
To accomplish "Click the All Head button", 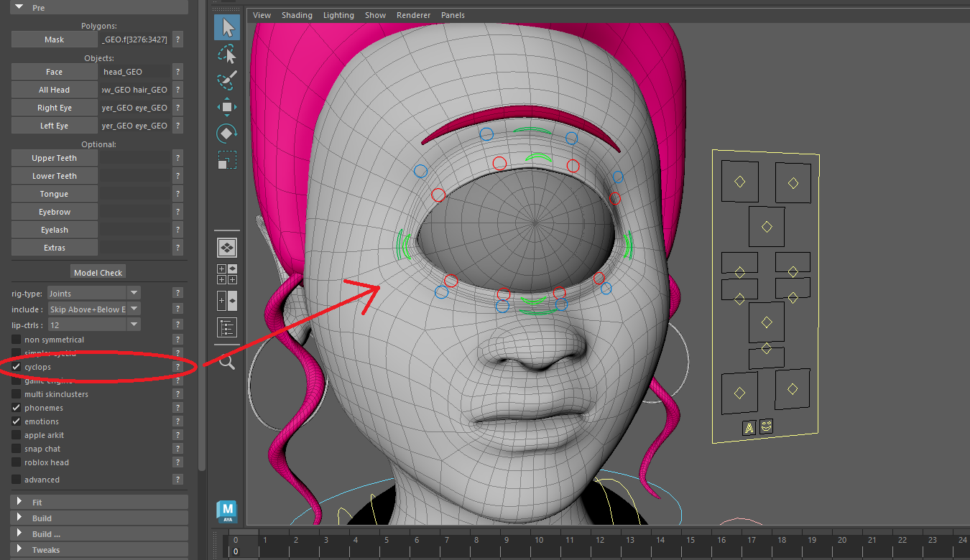I will (x=55, y=90).
